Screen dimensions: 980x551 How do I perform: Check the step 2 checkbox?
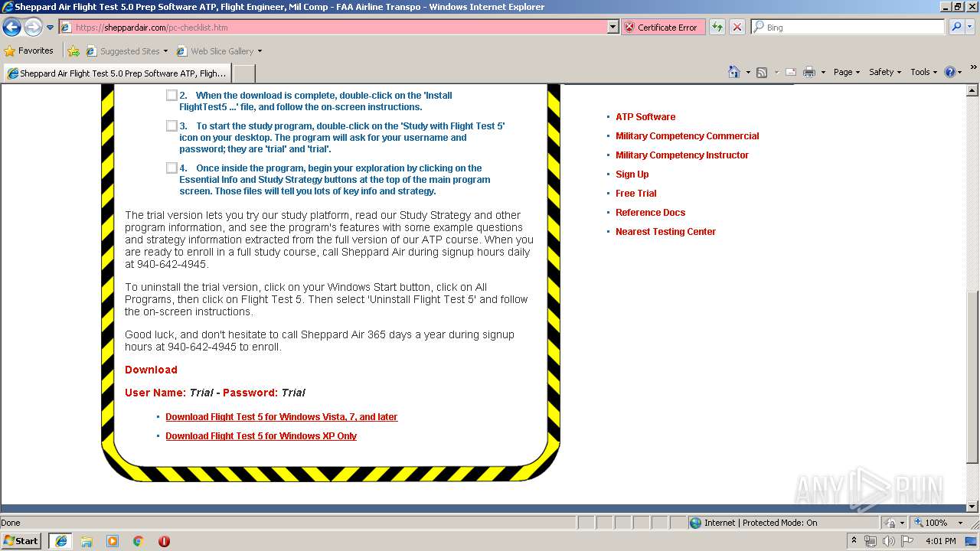(171, 96)
